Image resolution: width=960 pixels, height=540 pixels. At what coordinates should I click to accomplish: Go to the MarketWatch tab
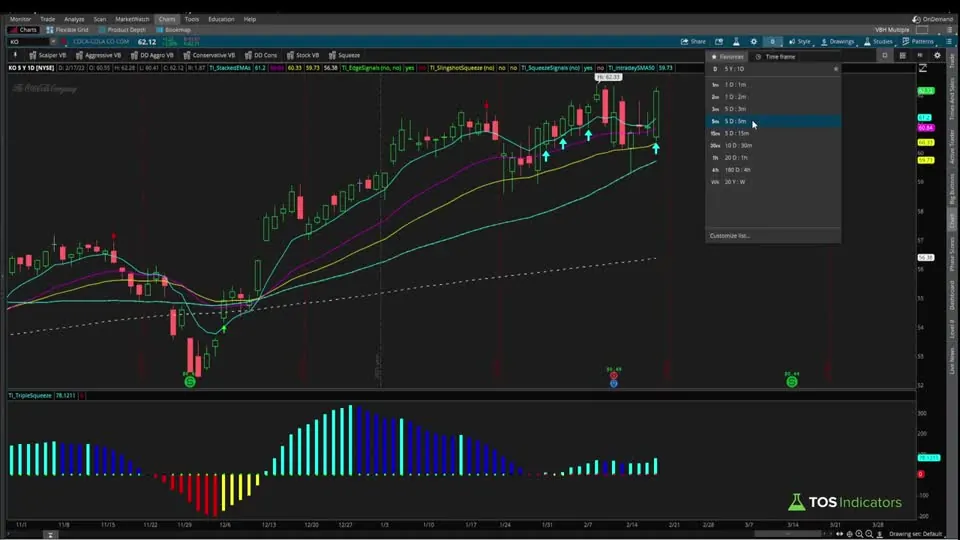click(132, 19)
